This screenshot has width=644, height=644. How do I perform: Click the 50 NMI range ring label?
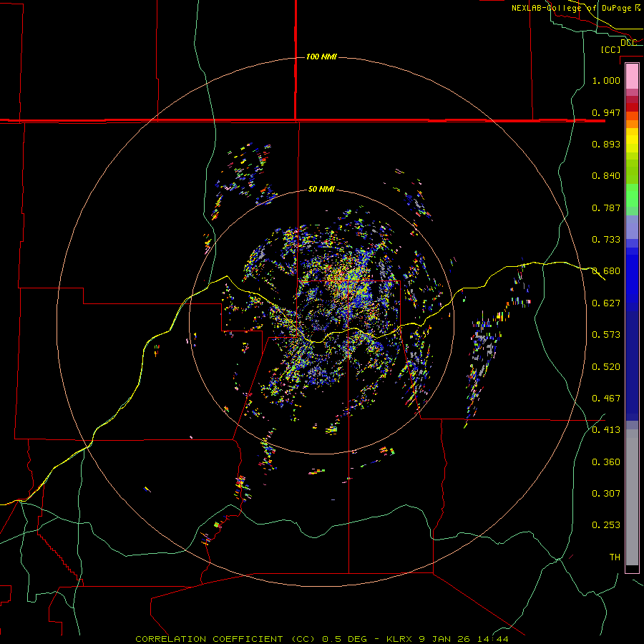click(321, 189)
